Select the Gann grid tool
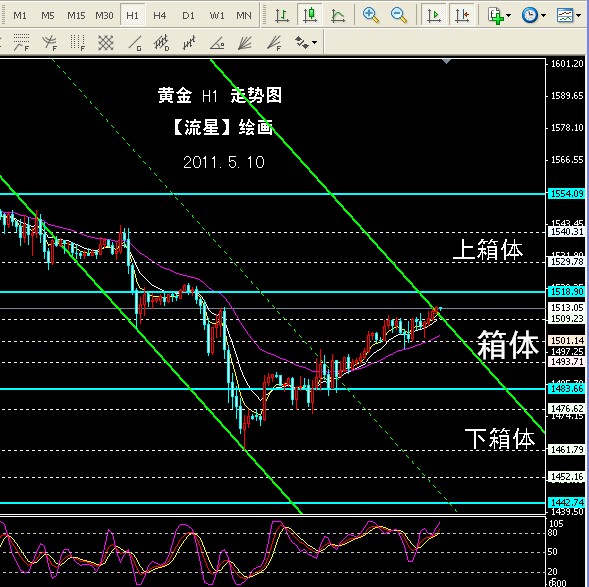Viewport: 589px width, 587px height. (x=106, y=43)
